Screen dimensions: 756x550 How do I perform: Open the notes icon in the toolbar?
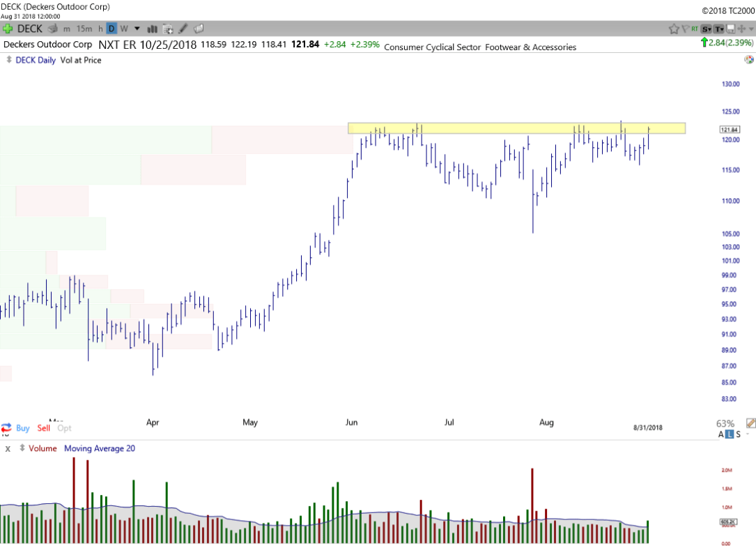(199, 29)
